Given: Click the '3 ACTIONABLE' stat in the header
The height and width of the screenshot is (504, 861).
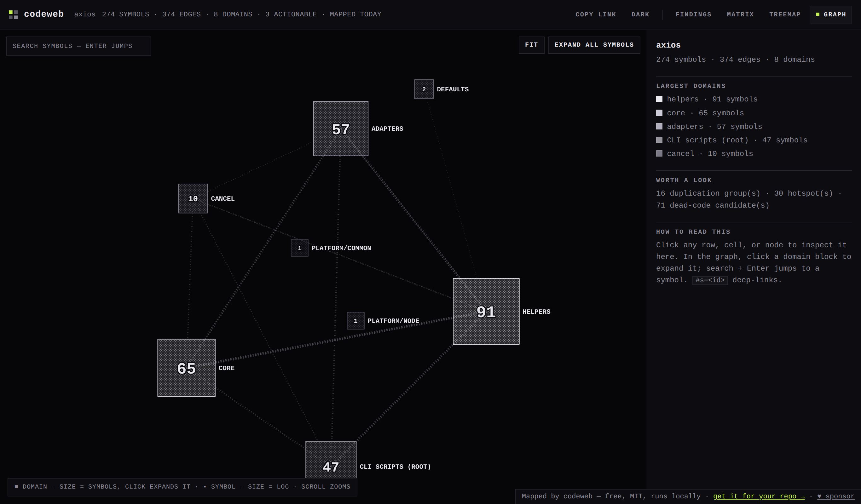Looking at the screenshot, I should [x=291, y=14].
